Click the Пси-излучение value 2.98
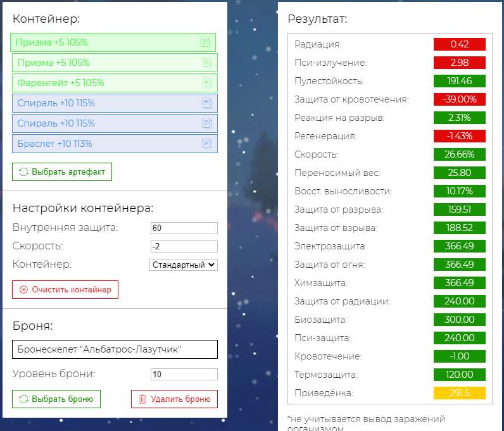This screenshot has width=504, height=431. click(x=459, y=63)
